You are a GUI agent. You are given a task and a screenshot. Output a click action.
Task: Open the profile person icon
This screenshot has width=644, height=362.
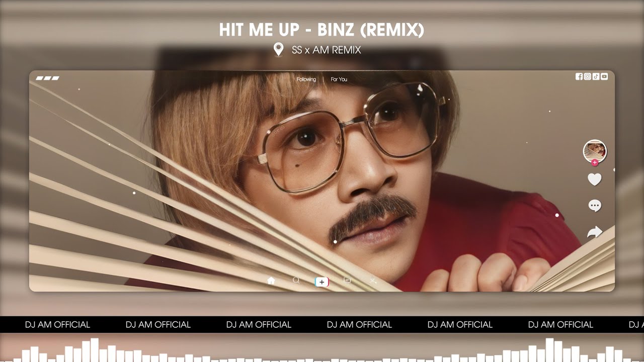(x=373, y=280)
